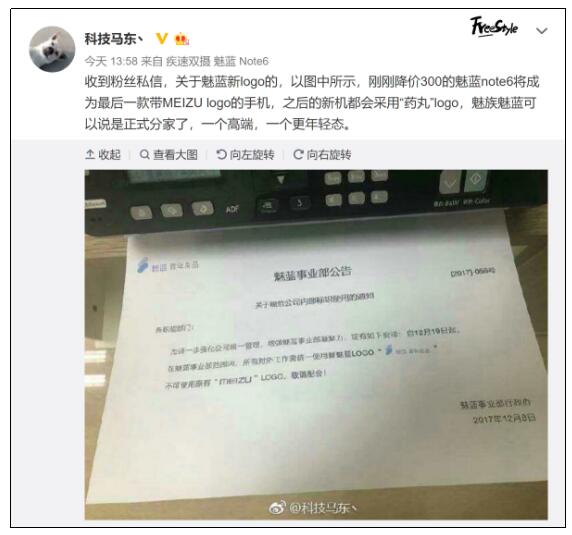The width and height of the screenshot is (572, 535).
Task: Collapse the image with 收起
Action: (103, 155)
